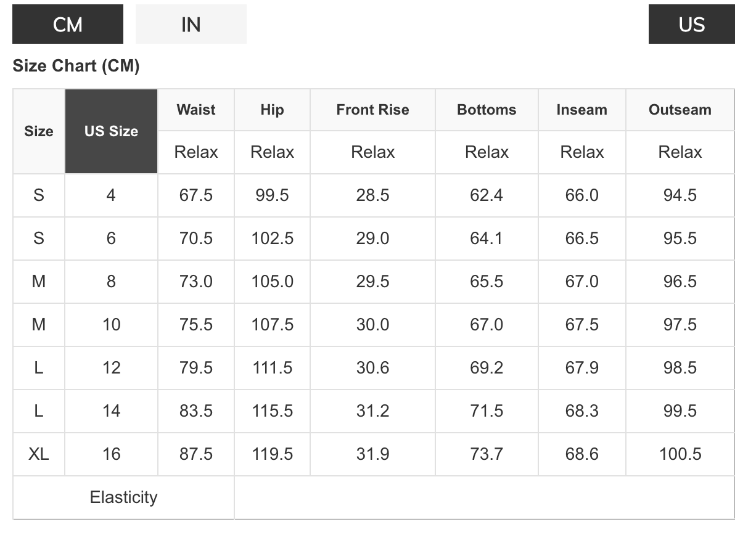Switch units to CM
This screenshot has height=535, width=756.
click(68, 25)
